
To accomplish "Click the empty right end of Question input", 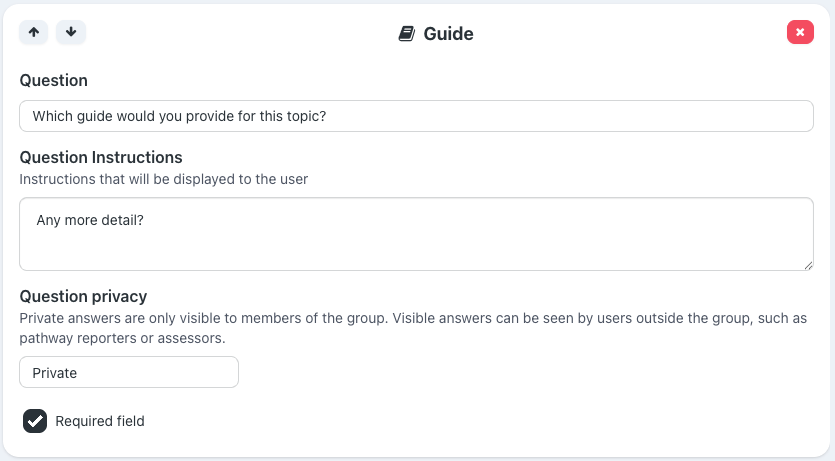I will (x=700, y=116).
